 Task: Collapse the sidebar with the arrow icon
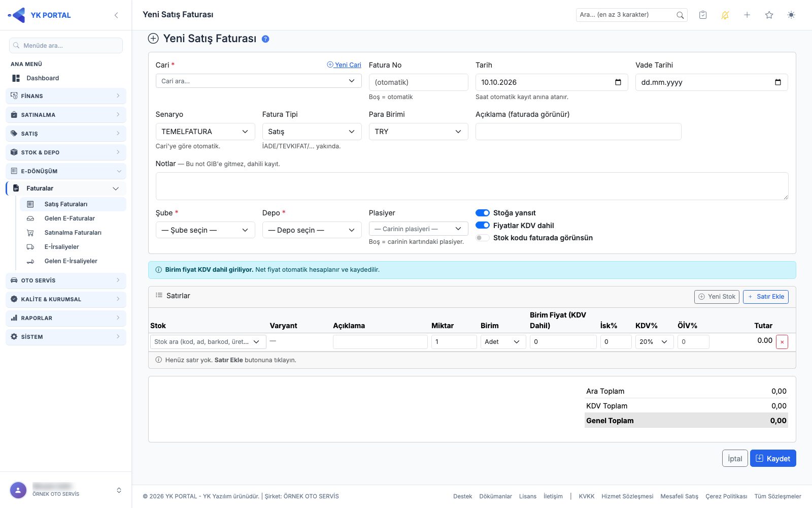click(x=116, y=15)
